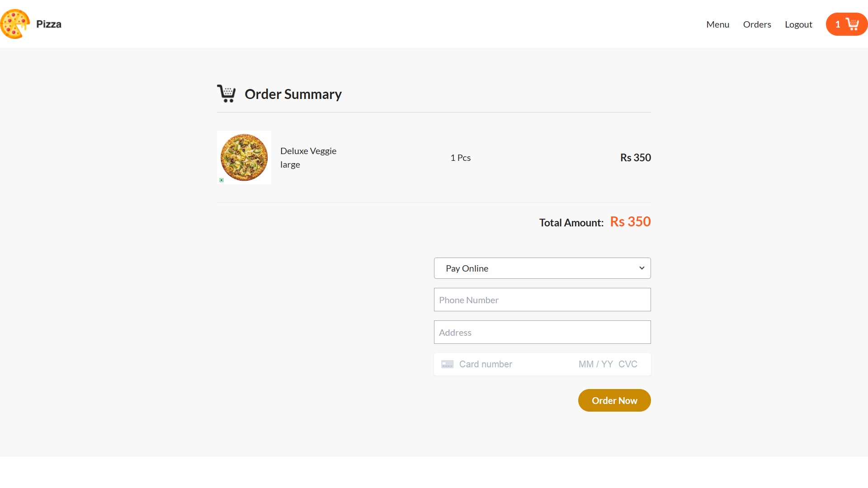Go to the Orders page

pyautogui.click(x=757, y=24)
